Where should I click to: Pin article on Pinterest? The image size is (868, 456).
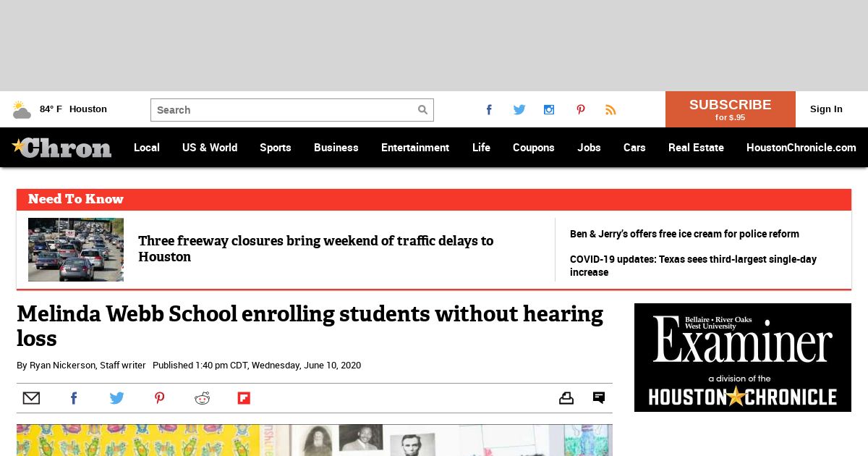click(159, 398)
